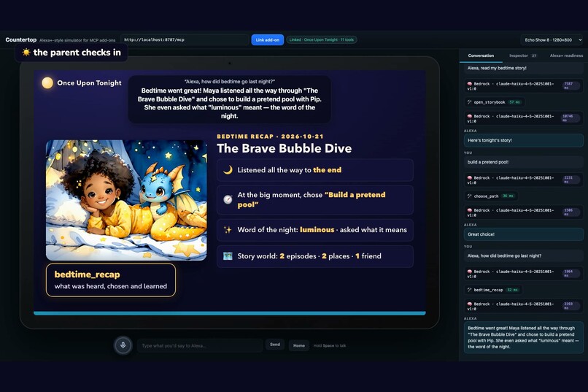Click the 'Here's tonight's story!' Alexa message
588x392 pixels.
(x=524, y=140)
